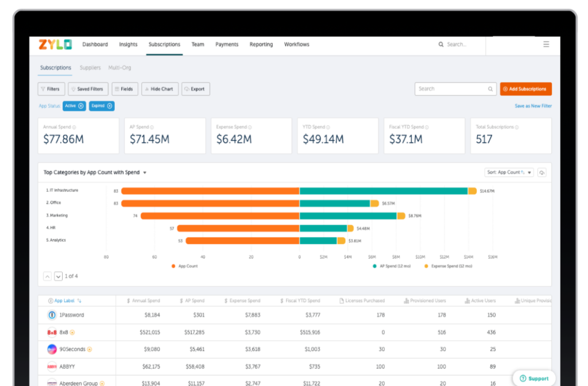Screen dimensions: 588x386
Task: Click Add Subscriptions
Action: (x=525, y=88)
